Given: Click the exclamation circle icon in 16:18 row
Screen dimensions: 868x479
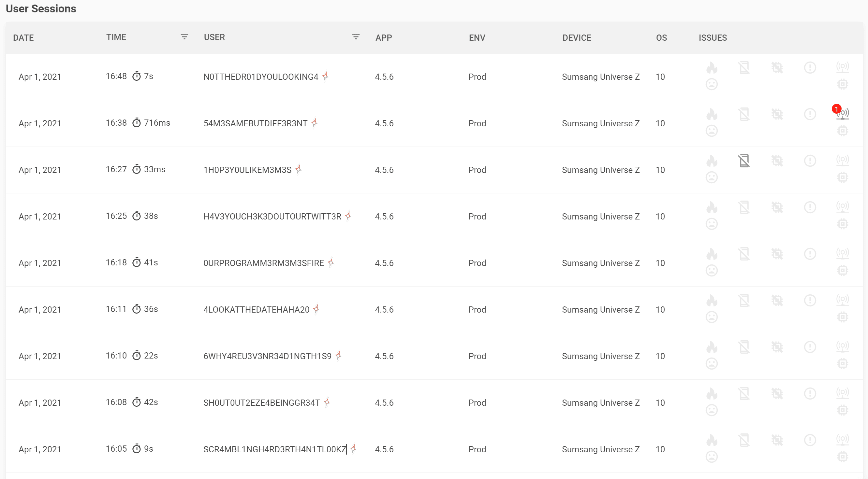Looking at the screenshot, I should [810, 254].
